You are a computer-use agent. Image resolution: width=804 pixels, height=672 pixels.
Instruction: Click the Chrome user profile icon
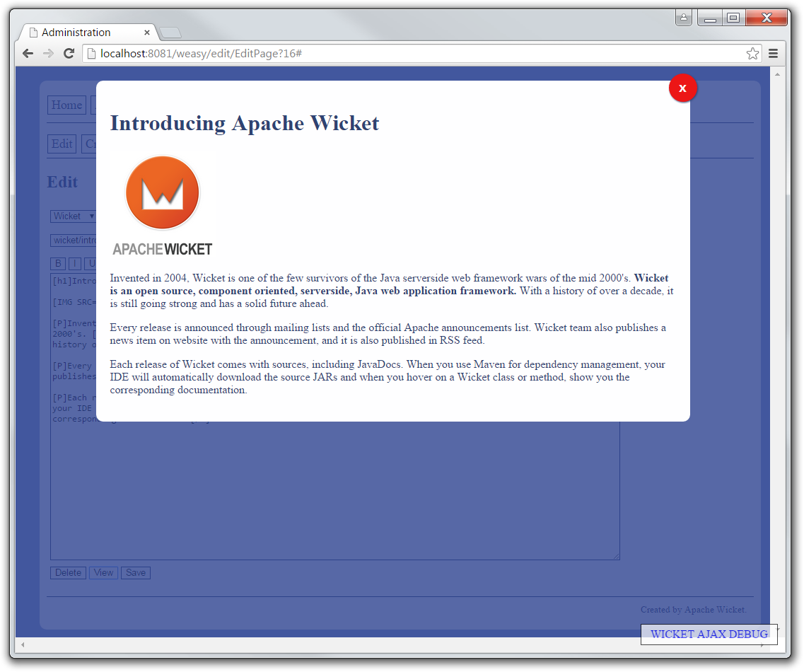point(684,18)
